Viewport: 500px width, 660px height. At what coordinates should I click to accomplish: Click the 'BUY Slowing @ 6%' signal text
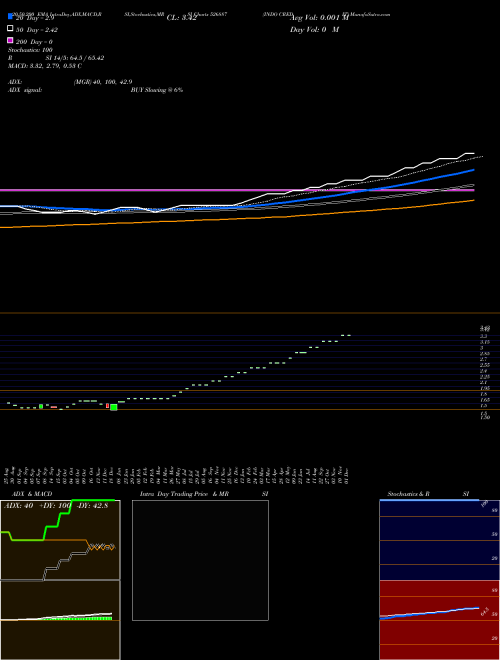[x=157, y=90]
